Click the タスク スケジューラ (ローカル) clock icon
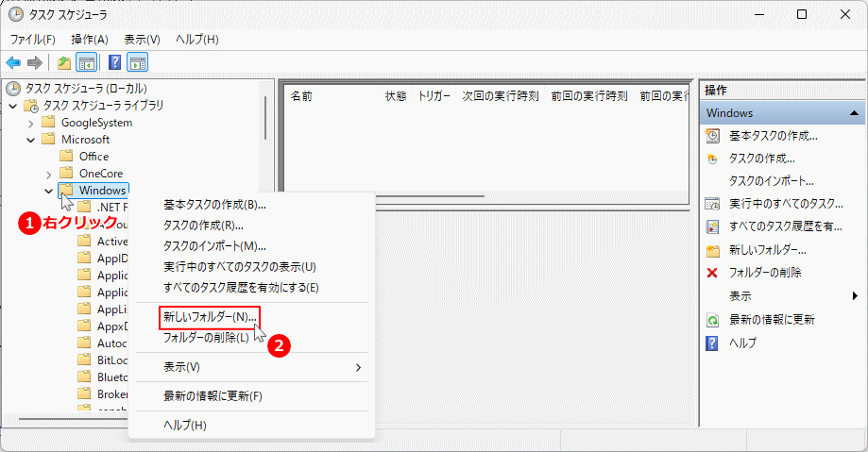The width and height of the screenshot is (868, 452). click(x=13, y=89)
